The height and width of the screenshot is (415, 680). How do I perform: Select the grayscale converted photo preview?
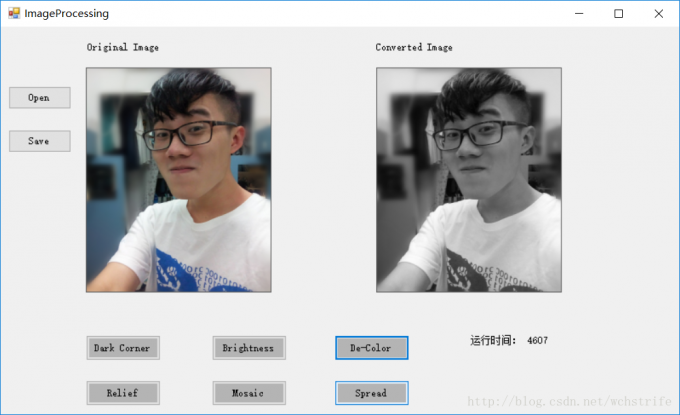(469, 180)
